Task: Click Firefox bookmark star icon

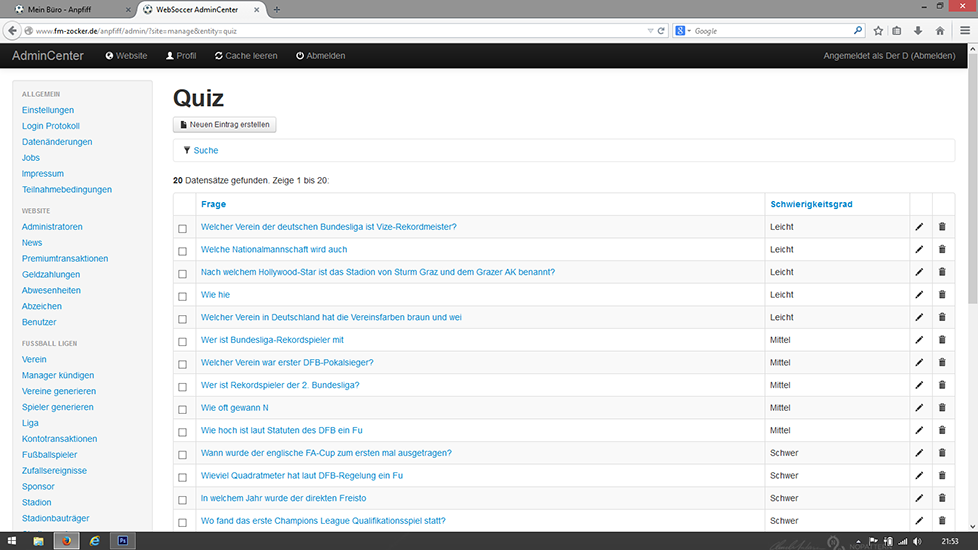Action: point(877,31)
